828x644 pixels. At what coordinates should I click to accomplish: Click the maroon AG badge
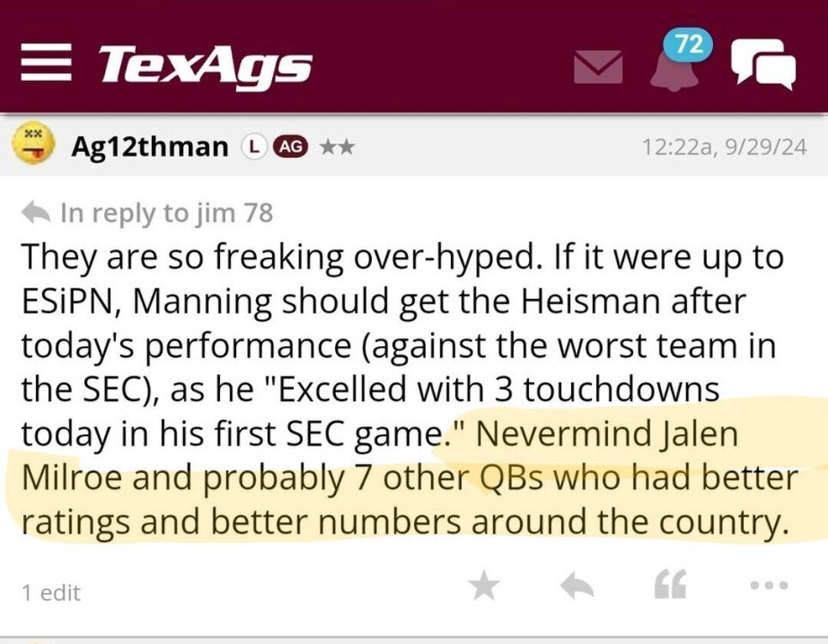288,147
